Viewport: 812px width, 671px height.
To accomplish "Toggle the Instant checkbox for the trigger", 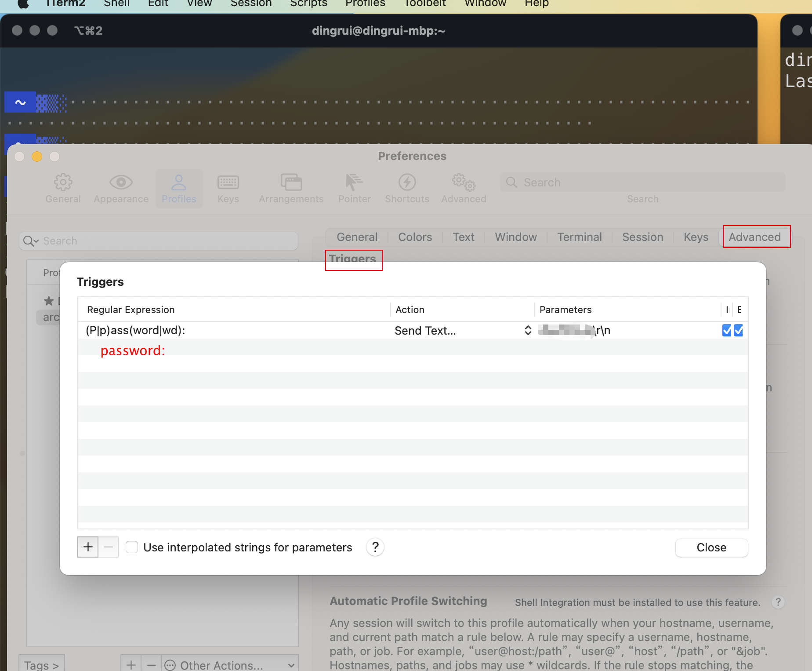I will [x=727, y=331].
